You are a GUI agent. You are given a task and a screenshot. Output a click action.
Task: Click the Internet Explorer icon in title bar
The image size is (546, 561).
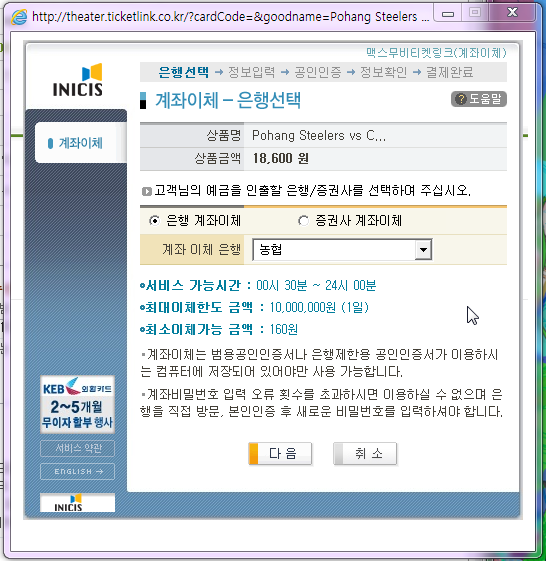pos(19,17)
